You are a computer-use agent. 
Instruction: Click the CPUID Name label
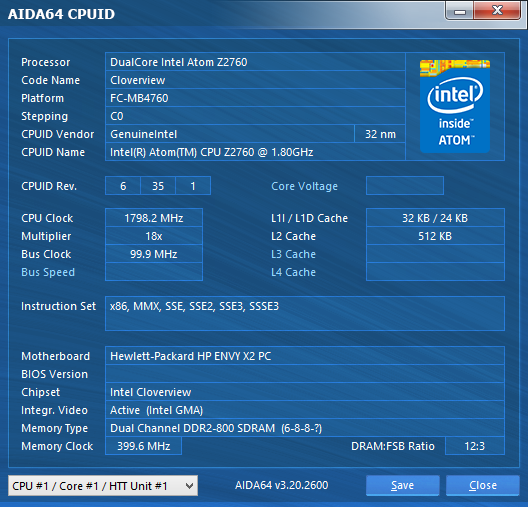tap(53, 152)
